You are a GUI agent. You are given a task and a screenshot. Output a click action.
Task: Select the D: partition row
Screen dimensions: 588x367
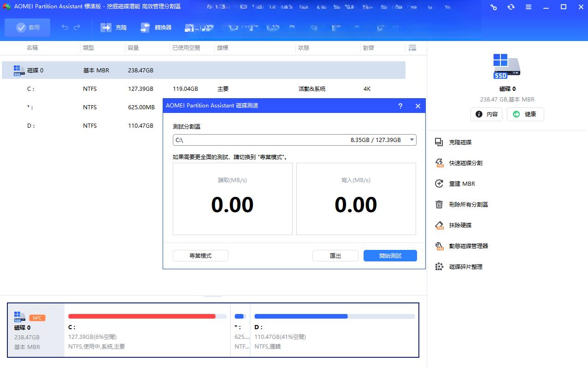(83, 125)
